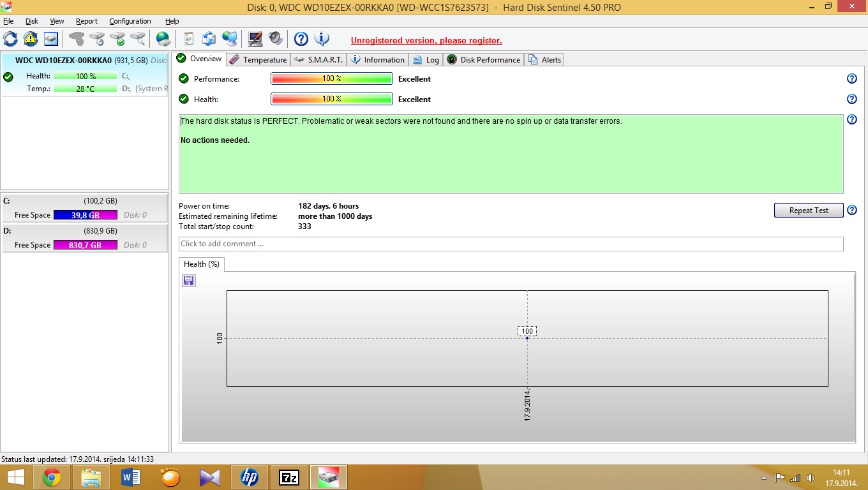The width and height of the screenshot is (868, 490).
Task: Open Disk menu
Action: pos(32,21)
